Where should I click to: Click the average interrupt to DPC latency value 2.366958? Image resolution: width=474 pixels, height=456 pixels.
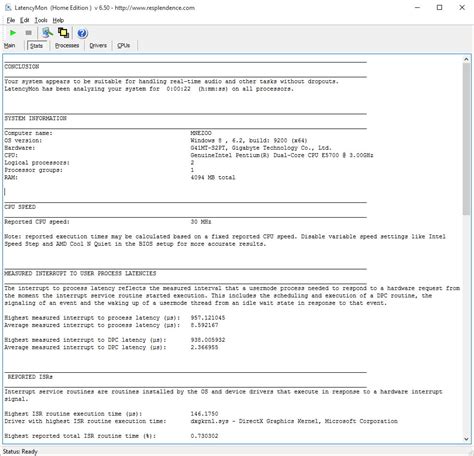coord(204,347)
